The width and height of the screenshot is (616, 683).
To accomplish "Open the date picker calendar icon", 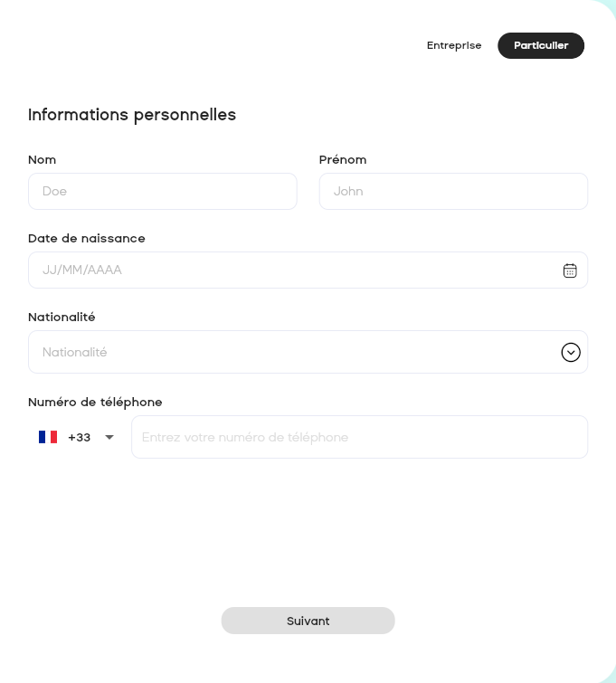I will (x=570, y=270).
